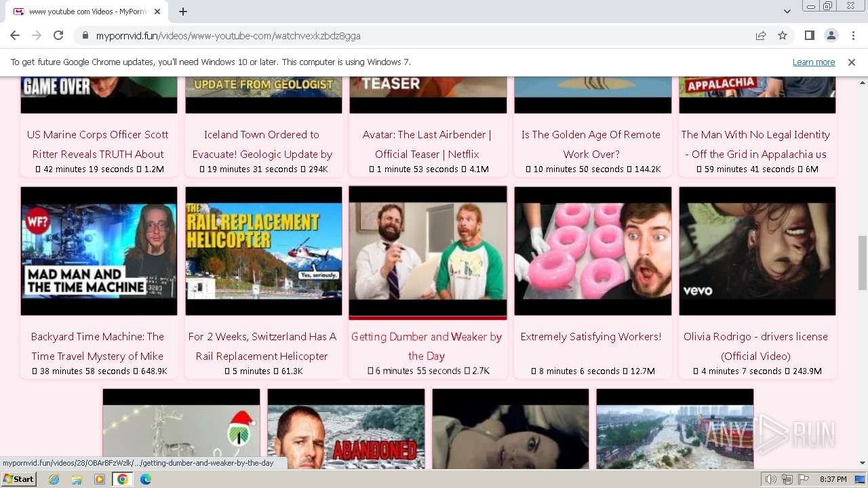Launch Internet Explorer from the taskbar
This screenshot has width=868, height=488.
54,479
